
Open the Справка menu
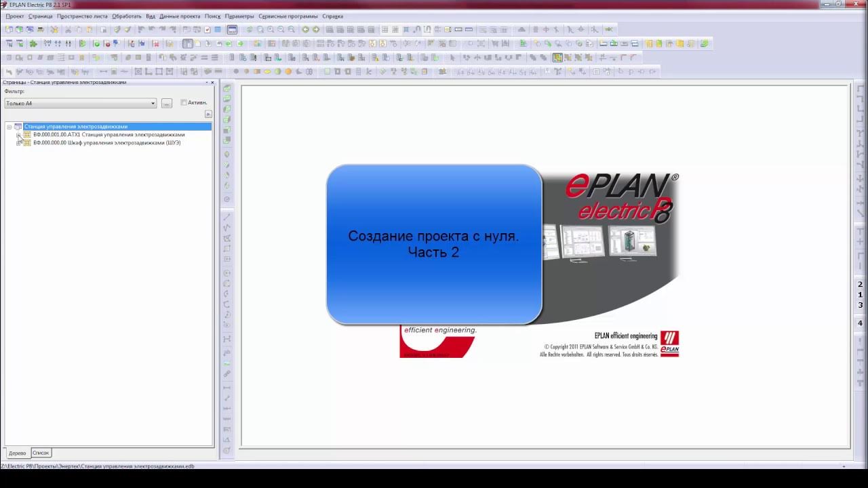tap(332, 16)
